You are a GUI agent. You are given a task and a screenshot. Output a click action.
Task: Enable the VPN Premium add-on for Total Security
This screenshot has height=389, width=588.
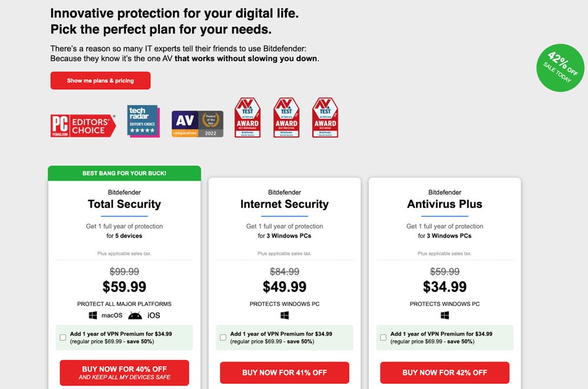[x=62, y=337]
